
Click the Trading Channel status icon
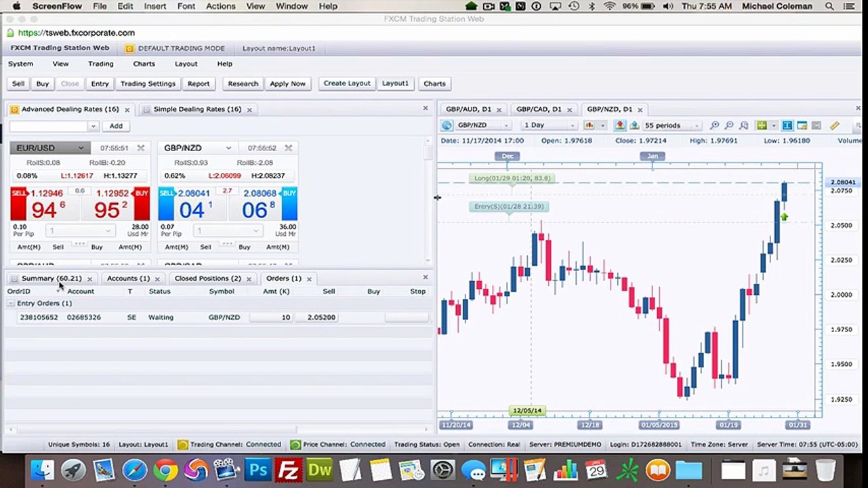[182, 445]
